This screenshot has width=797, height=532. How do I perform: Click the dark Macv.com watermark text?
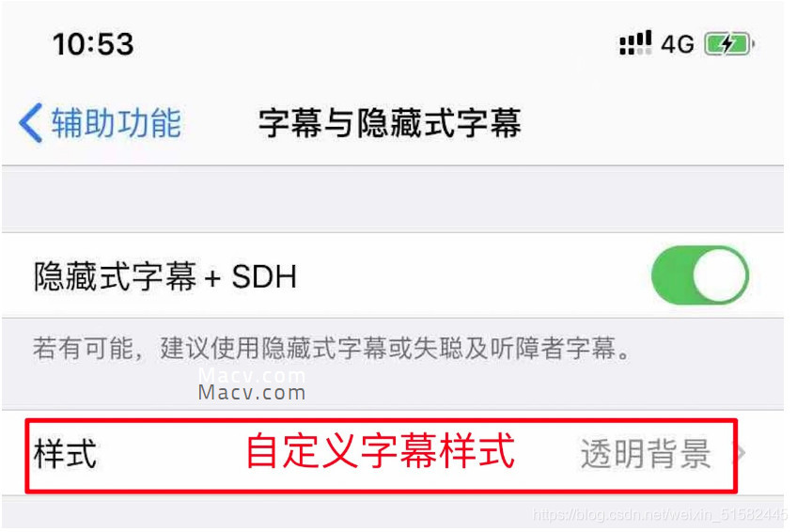click(x=252, y=393)
